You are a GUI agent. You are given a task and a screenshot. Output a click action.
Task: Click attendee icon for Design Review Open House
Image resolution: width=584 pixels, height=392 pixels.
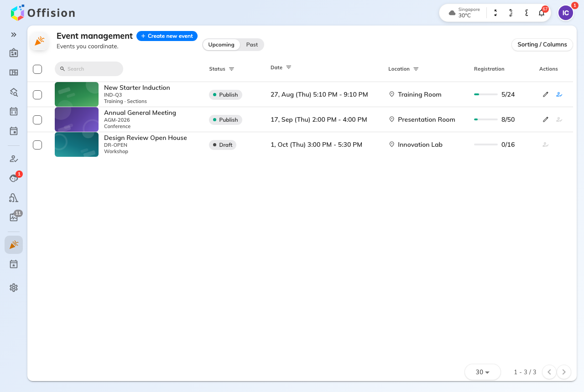point(546,144)
